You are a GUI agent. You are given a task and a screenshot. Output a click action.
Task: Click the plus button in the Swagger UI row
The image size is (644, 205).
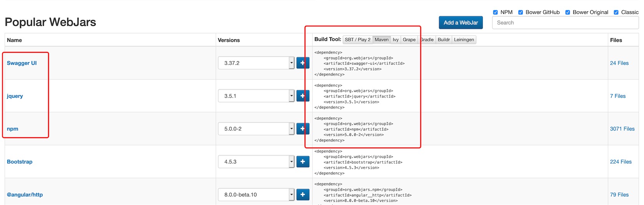(x=303, y=63)
